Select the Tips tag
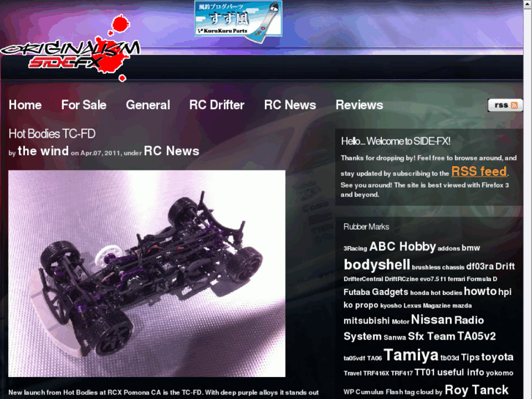 pyautogui.click(x=471, y=357)
